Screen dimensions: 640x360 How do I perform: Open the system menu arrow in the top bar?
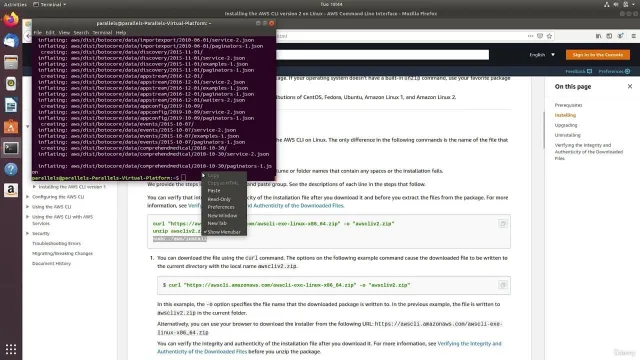tap(634, 4)
